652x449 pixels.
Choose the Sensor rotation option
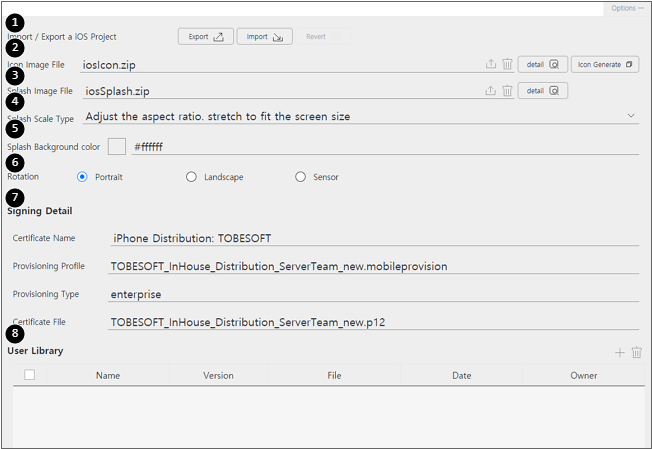tap(301, 177)
